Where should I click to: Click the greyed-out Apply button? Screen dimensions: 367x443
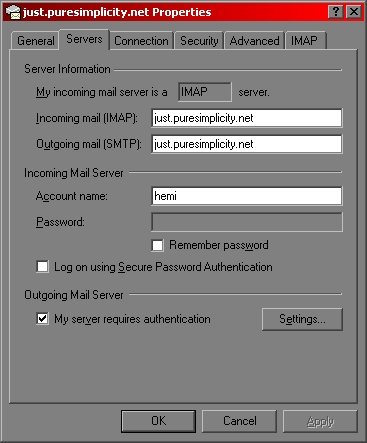[320, 421]
